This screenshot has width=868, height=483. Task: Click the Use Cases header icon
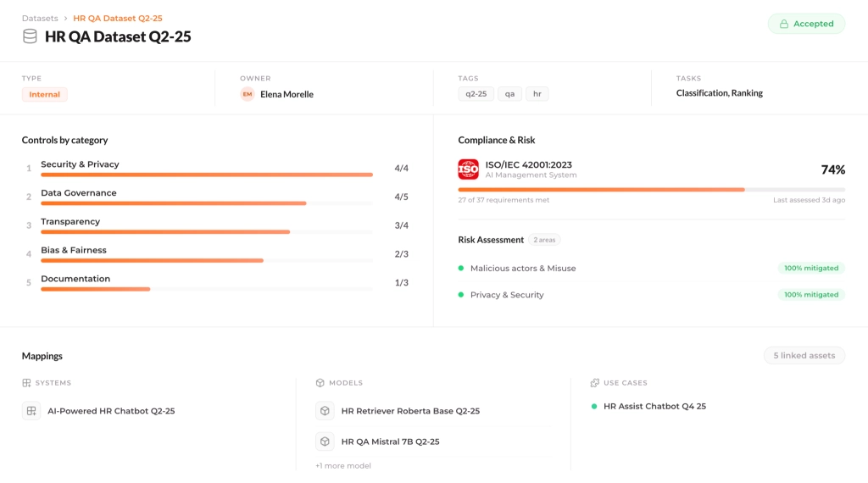(595, 383)
